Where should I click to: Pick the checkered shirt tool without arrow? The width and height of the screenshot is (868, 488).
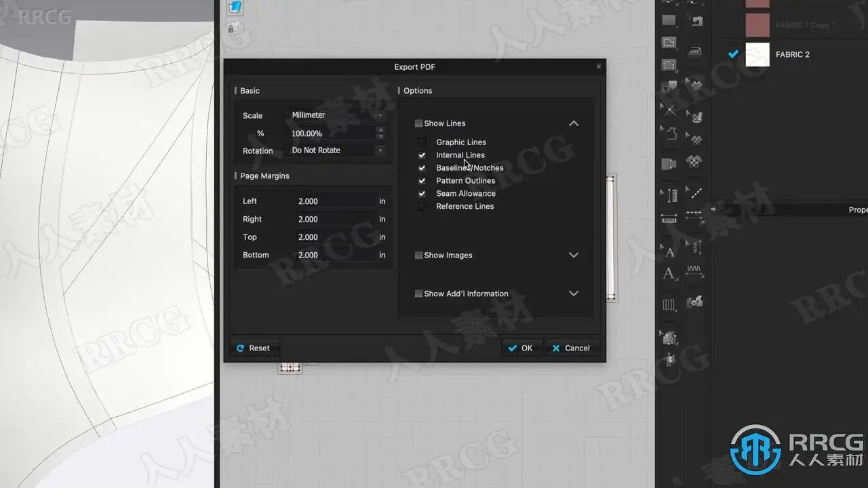[695, 162]
